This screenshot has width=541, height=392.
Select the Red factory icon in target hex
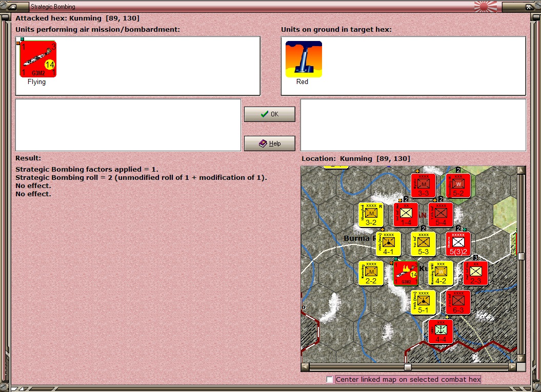[304, 59]
